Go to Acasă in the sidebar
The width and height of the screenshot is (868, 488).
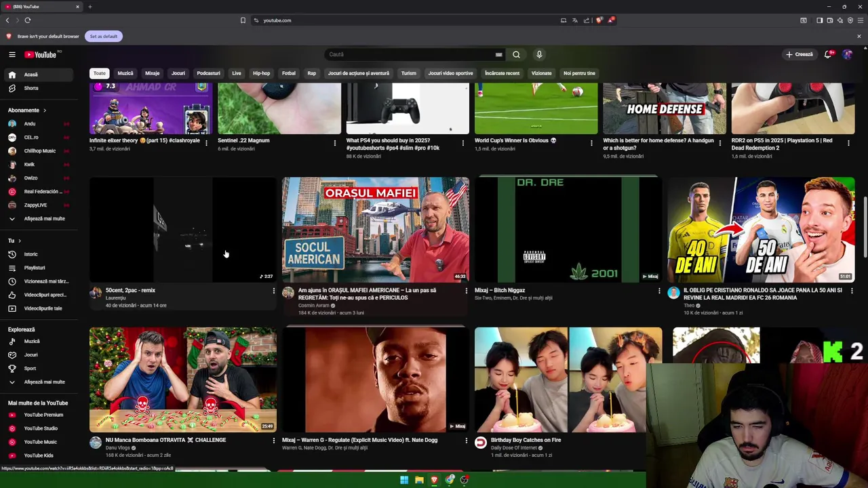pos(37,75)
